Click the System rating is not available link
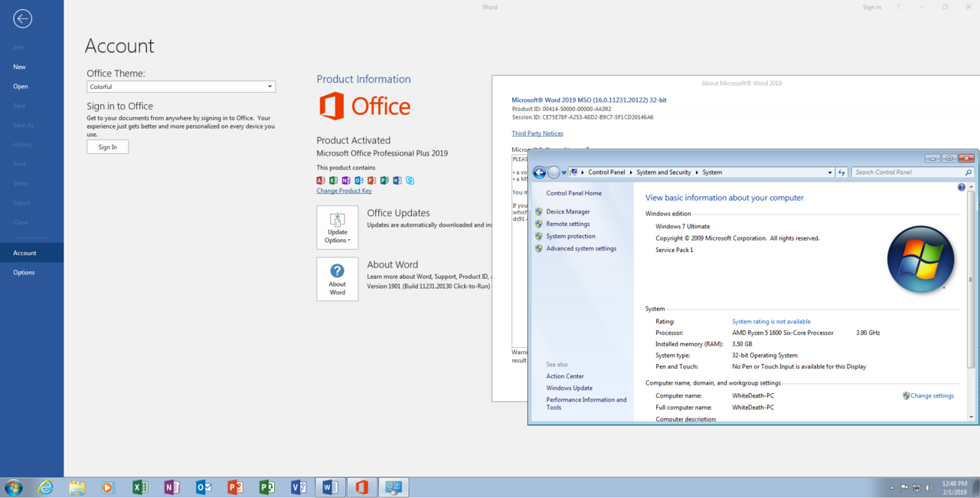This screenshot has width=980, height=498. pyautogui.click(x=771, y=322)
